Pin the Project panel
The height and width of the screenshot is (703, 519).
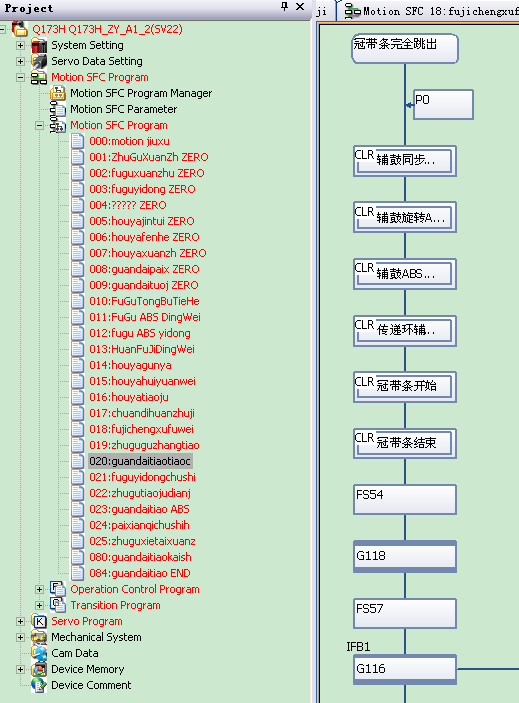(x=284, y=7)
